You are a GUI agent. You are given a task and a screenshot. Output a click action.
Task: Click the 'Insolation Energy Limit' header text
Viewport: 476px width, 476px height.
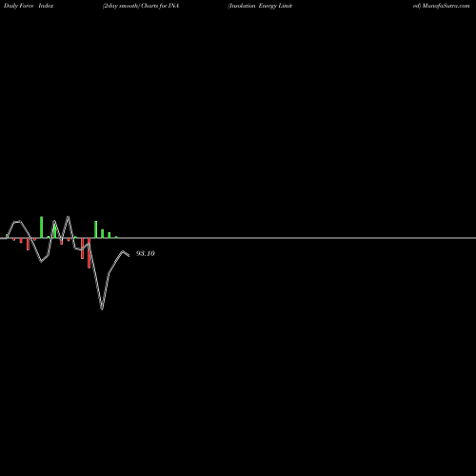[x=260, y=6]
